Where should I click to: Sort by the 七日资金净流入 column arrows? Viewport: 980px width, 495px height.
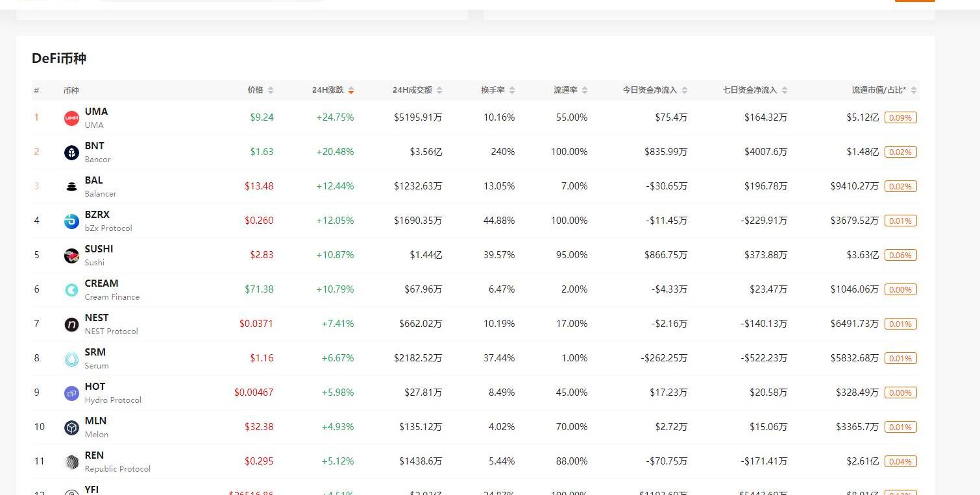[785, 90]
